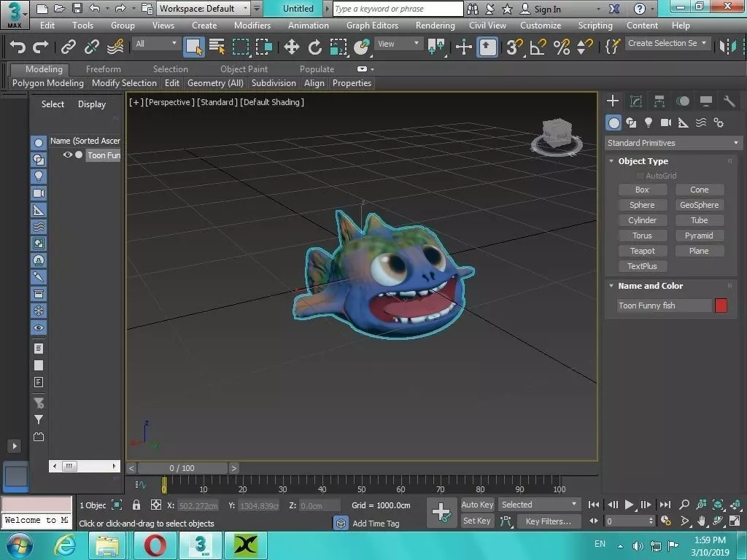
Task: Open the Selected key filter dropdown
Action: [x=538, y=505]
